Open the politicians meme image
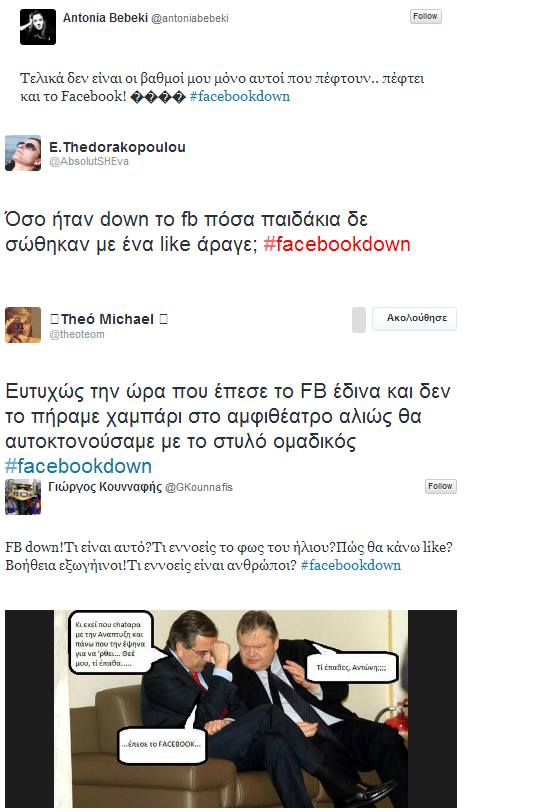Viewport: 560px width, 812px height. 231,708
